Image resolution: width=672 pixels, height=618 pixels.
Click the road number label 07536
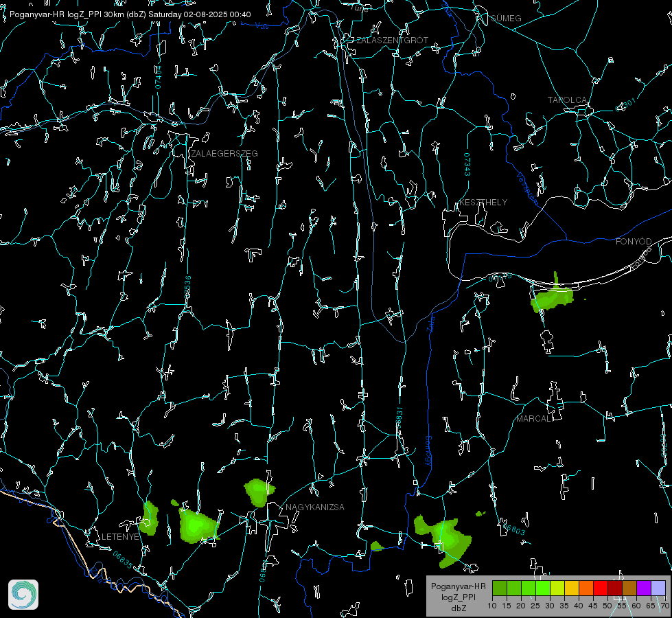(x=187, y=287)
